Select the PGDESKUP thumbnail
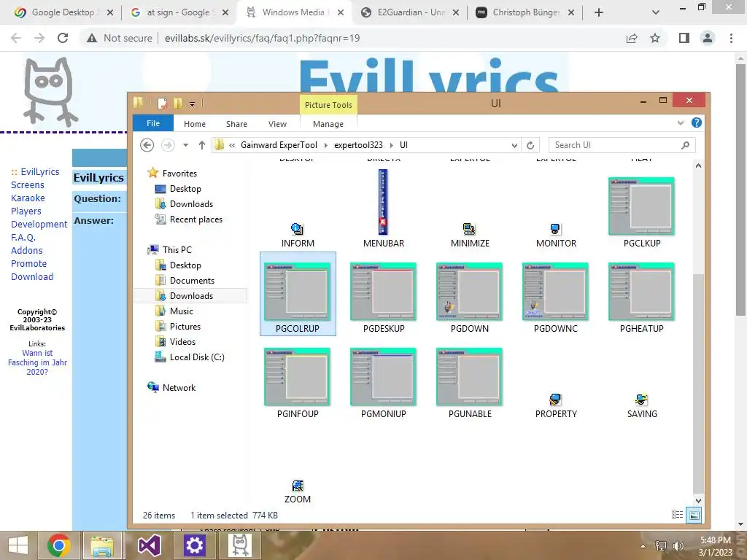747x560 pixels. pos(383,292)
